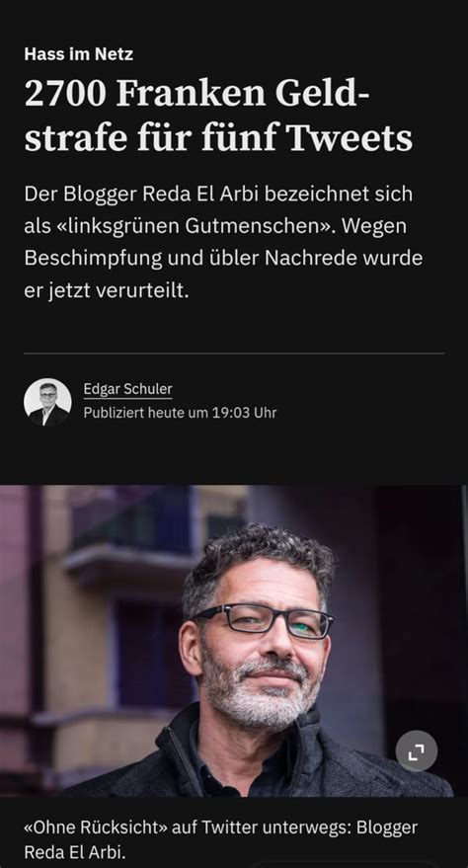Tap the divider line above the author
This screenshot has height=868, width=468.
[x=234, y=354]
